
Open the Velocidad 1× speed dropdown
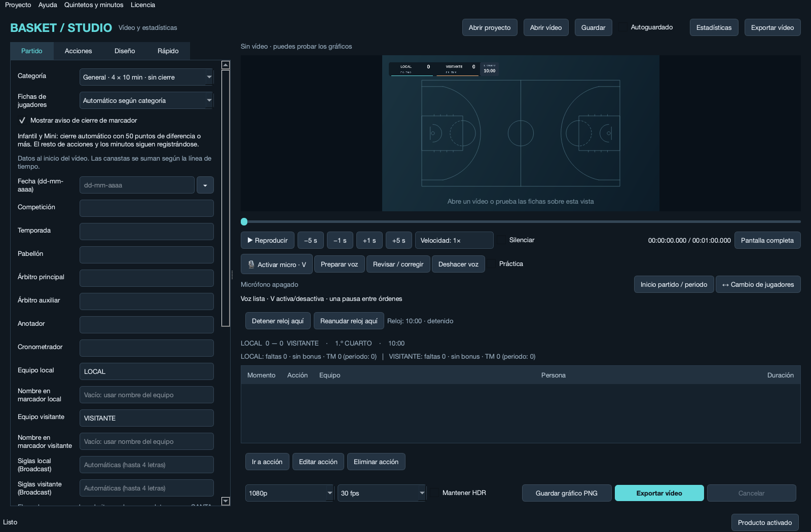coord(454,240)
